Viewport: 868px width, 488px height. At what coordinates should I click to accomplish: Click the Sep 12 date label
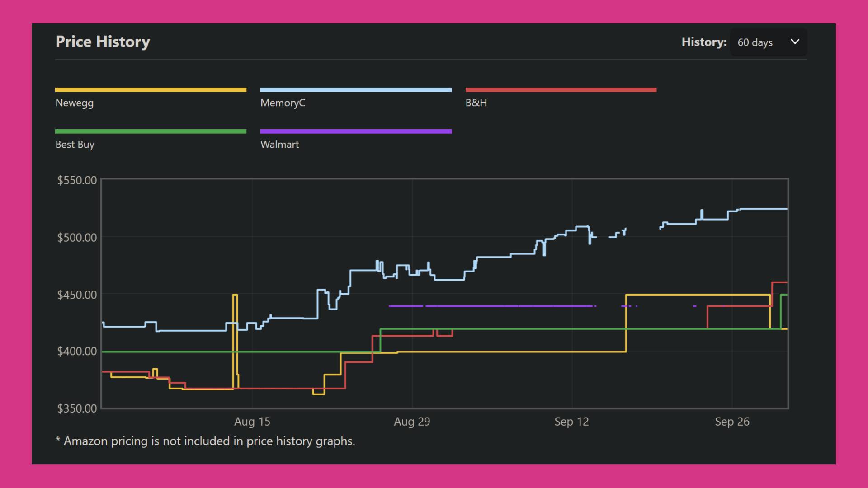point(571,422)
